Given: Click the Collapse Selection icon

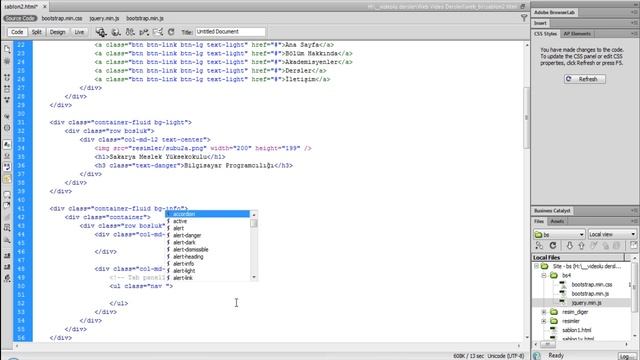Looking at the screenshot, I should click(7, 89).
